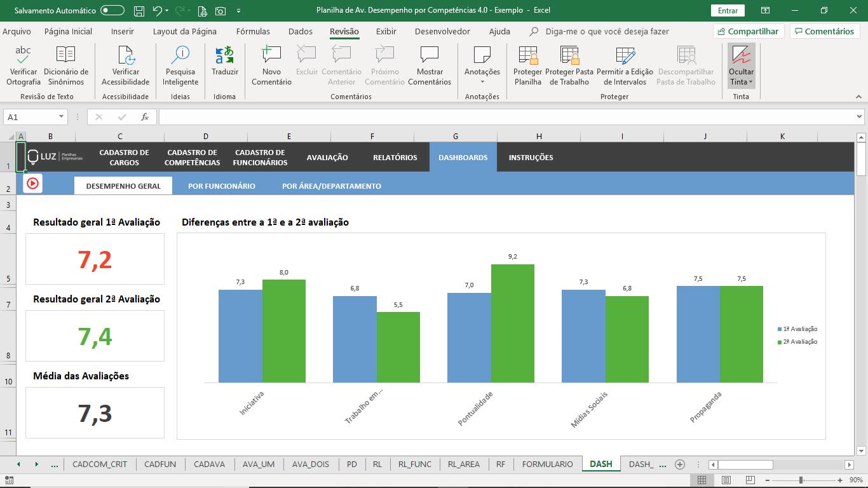This screenshot has height=488, width=868.
Task: Select the DESEMPENHO GERAL dashboard tab
Action: pyautogui.click(x=123, y=186)
